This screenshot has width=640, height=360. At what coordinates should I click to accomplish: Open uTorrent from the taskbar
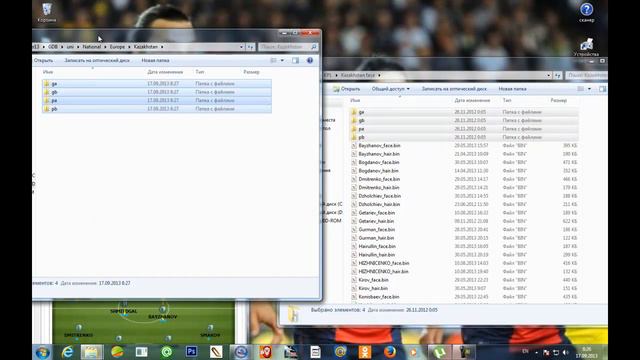(439, 352)
